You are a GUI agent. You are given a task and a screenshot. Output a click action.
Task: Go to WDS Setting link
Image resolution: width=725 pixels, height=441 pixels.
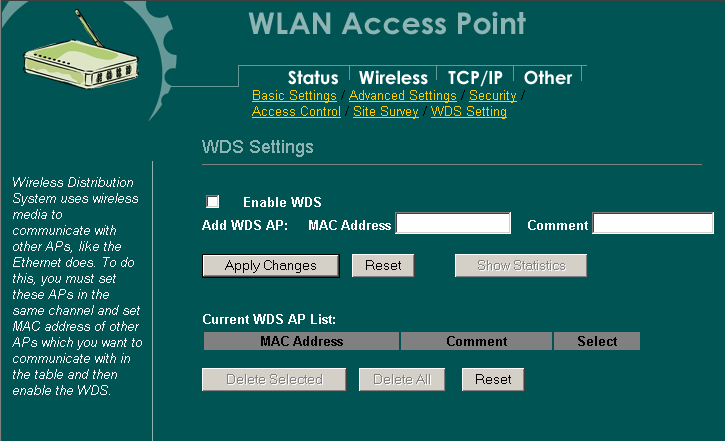(468, 112)
